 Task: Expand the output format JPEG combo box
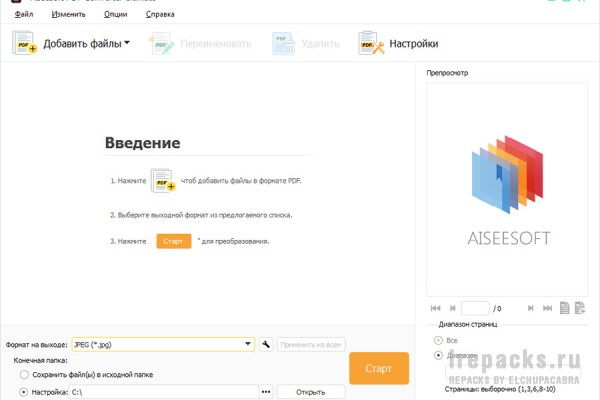pos(163,344)
